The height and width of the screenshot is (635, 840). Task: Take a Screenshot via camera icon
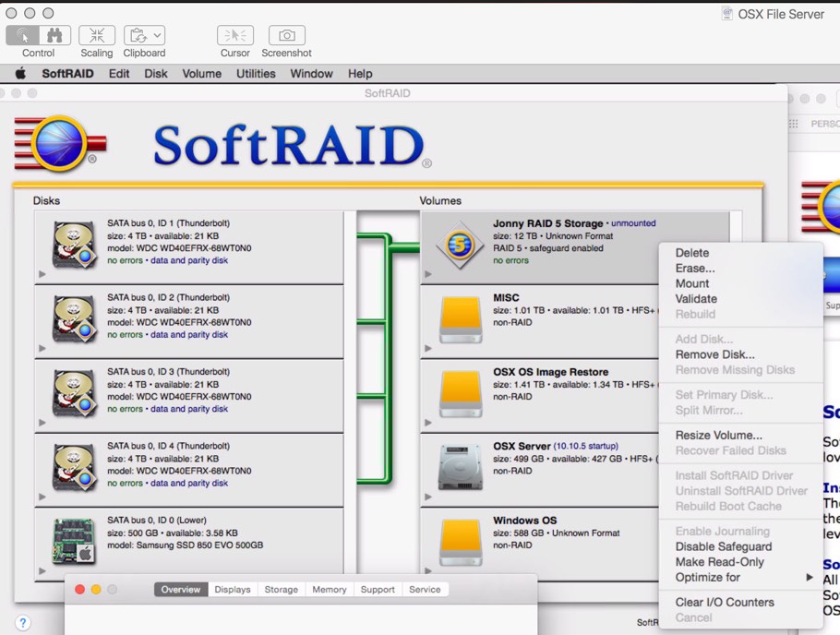(x=286, y=35)
